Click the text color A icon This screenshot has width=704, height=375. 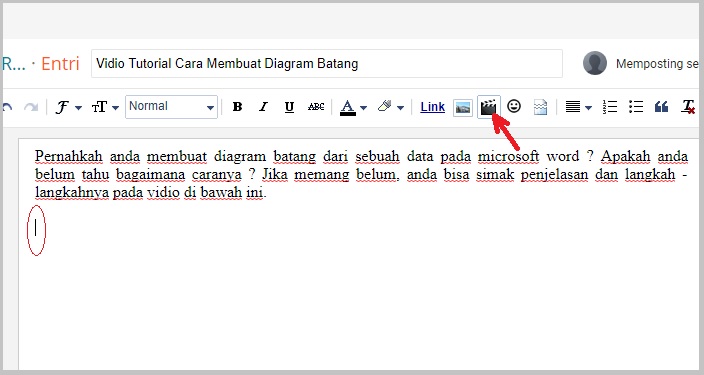tap(348, 107)
